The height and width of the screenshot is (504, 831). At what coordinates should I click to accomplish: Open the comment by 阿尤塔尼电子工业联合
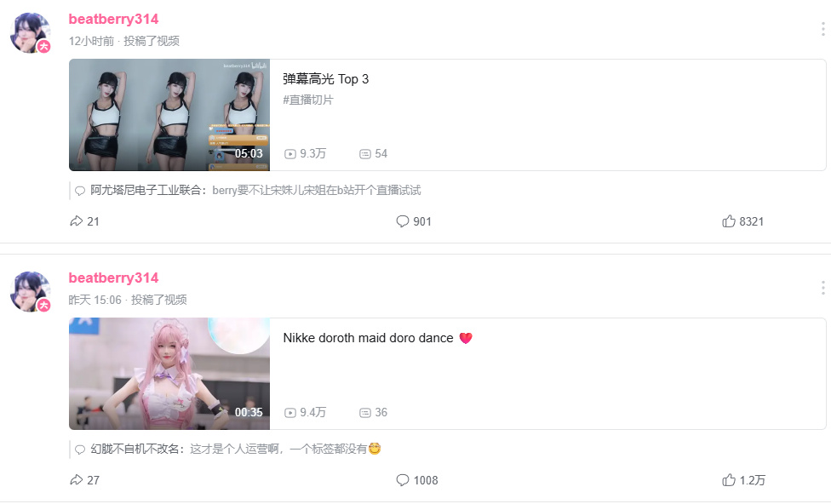point(248,190)
